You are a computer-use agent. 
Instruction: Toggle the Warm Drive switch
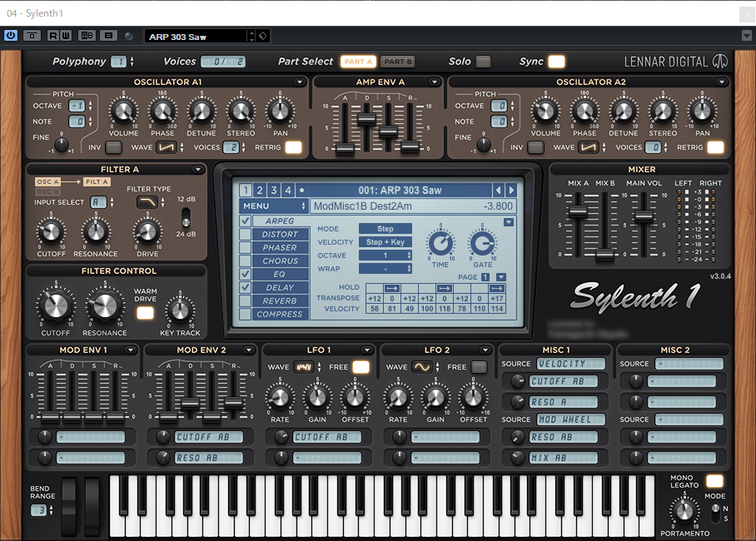point(145,313)
